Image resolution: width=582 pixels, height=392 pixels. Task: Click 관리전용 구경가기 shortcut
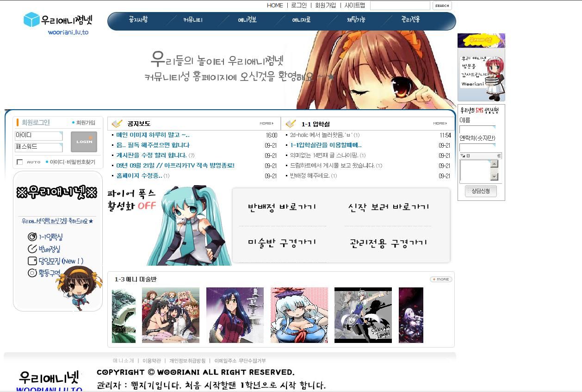[389, 243]
